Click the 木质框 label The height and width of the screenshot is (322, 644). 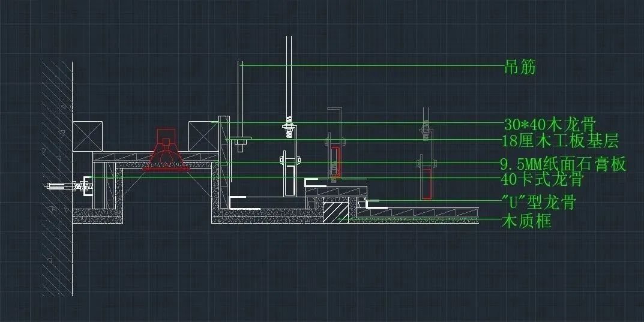526,221
